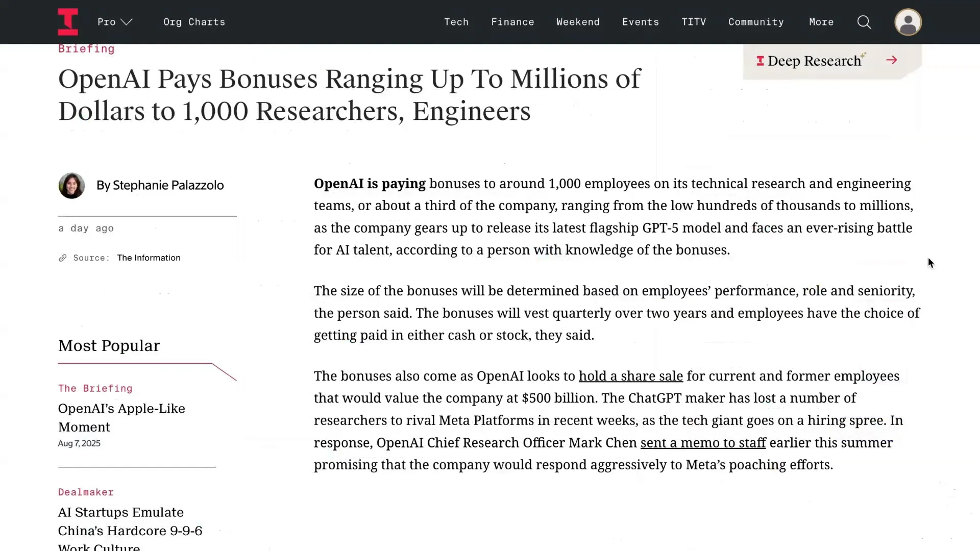Open the Weekend section
Viewport: 980px width, 551px height.
tap(578, 22)
